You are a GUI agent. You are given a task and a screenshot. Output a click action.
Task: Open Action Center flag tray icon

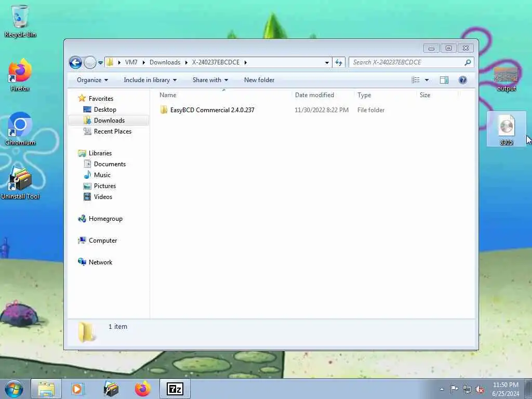tap(454, 389)
